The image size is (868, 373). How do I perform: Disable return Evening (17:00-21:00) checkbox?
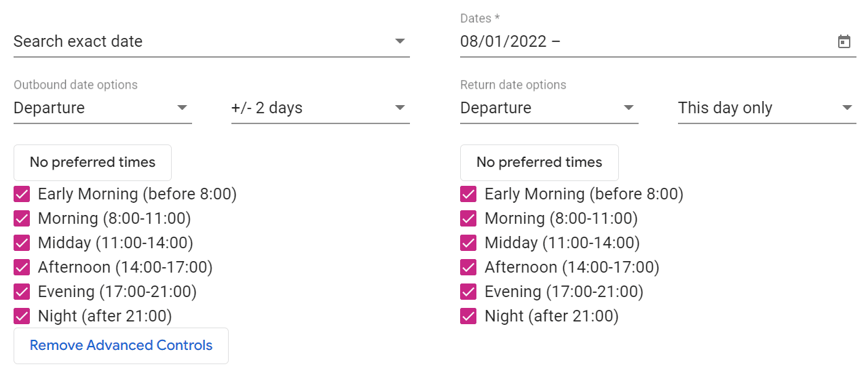(x=468, y=292)
